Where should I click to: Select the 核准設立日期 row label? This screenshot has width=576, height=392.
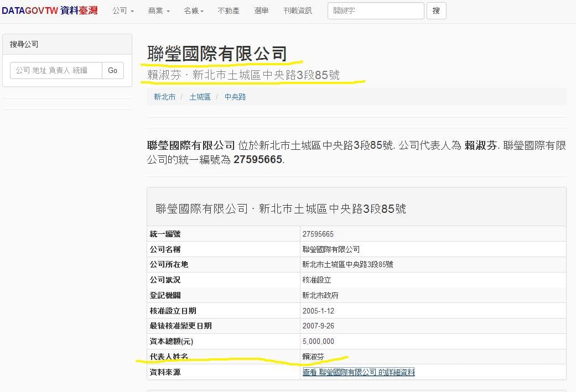click(x=173, y=311)
